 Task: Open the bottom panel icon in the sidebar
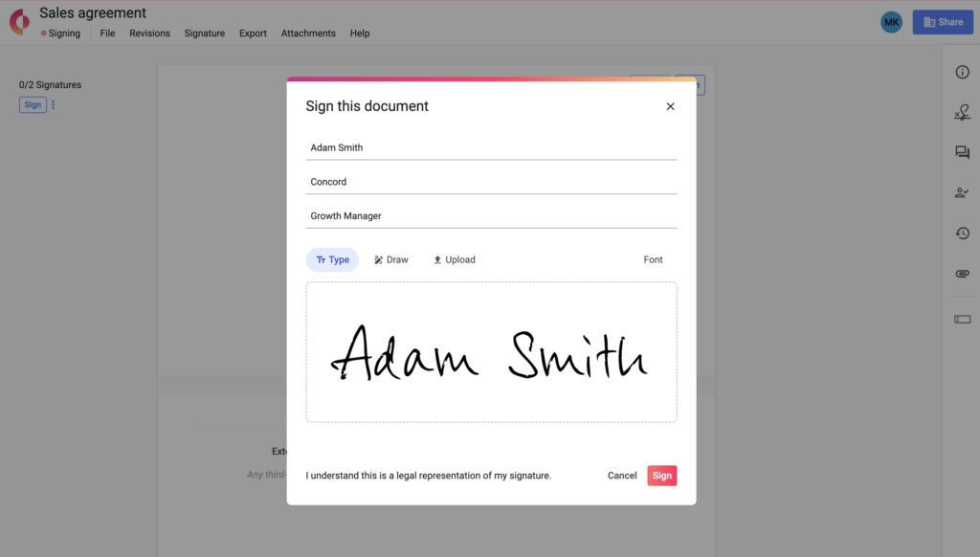[962, 319]
